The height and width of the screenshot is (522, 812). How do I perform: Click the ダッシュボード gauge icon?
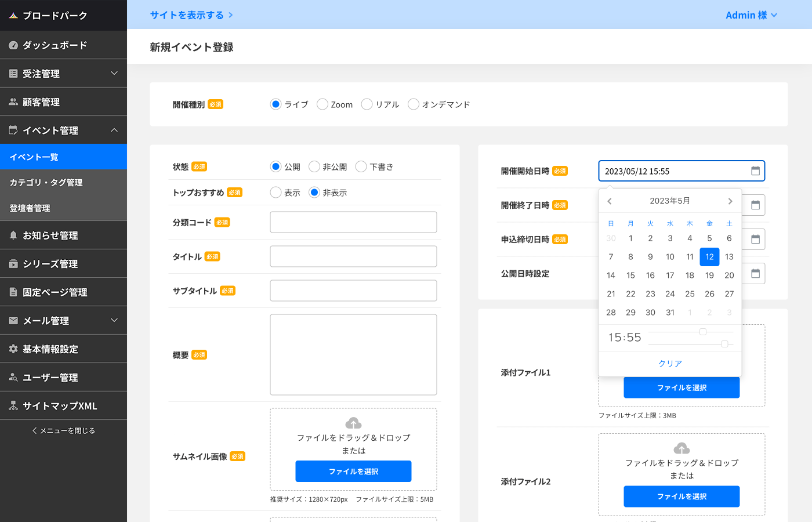pos(13,45)
